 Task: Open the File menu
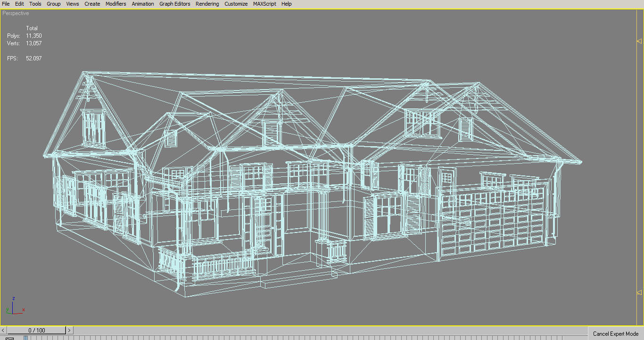(x=6, y=4)
